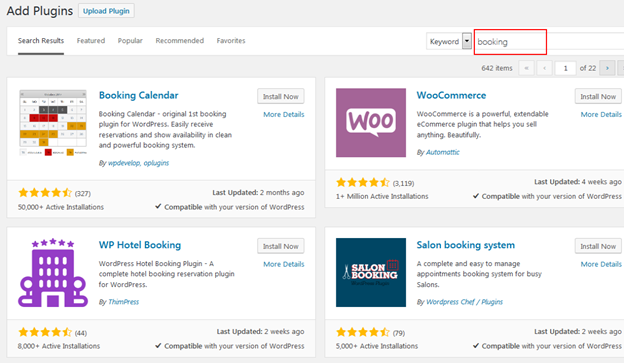
Task: Click the Upload Plugin button
Action: 106,11
